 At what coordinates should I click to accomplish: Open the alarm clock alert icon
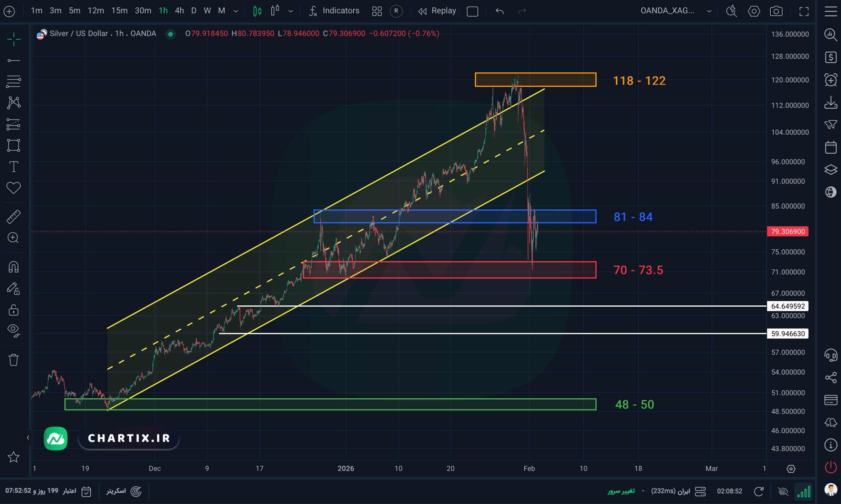tap(830, 80)
